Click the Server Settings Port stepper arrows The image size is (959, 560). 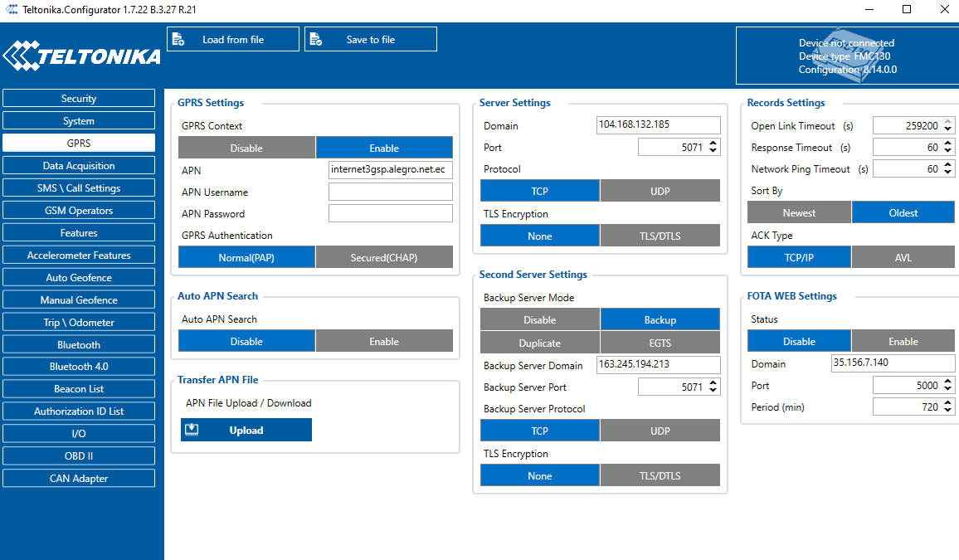point(713,147)
